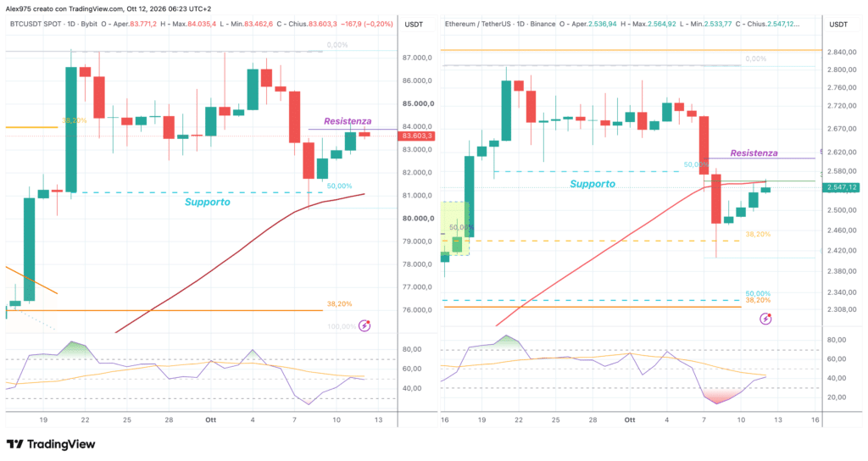Click the 2.720,00 price axis label
This screenshot has width=868, height=461.
click(x=842, y=106)
